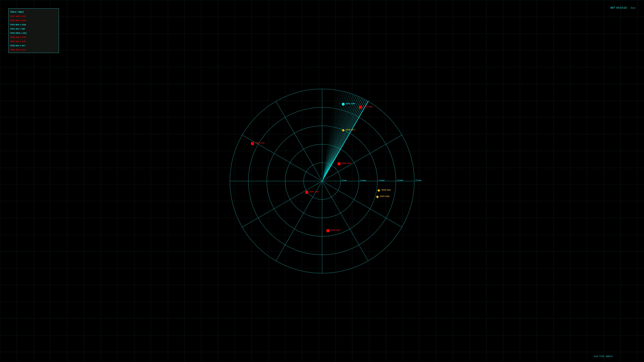Select TGT05 DRON U A252 track entry
The width and height of the screenshot is (644, 362).
coord(18,33)
